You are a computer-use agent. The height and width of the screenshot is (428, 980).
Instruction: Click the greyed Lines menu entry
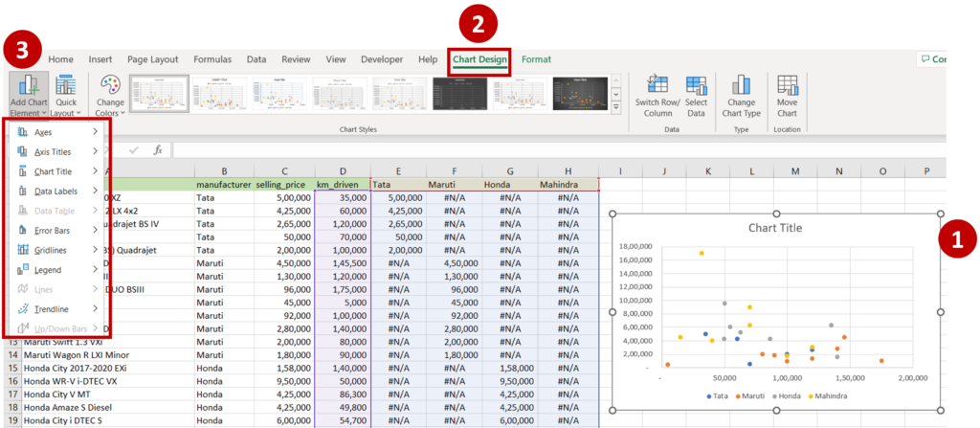point(57,289)
